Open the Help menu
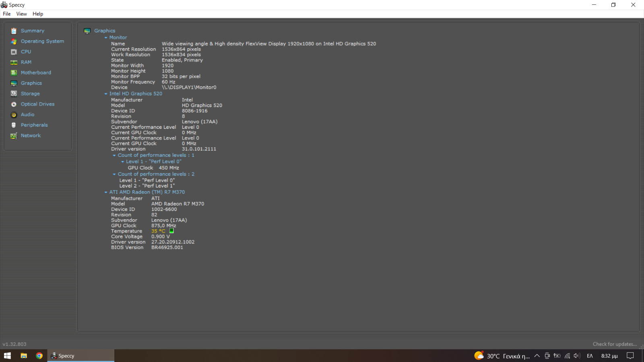The width and height of the screenshot is (644, 362). (38, 14)
